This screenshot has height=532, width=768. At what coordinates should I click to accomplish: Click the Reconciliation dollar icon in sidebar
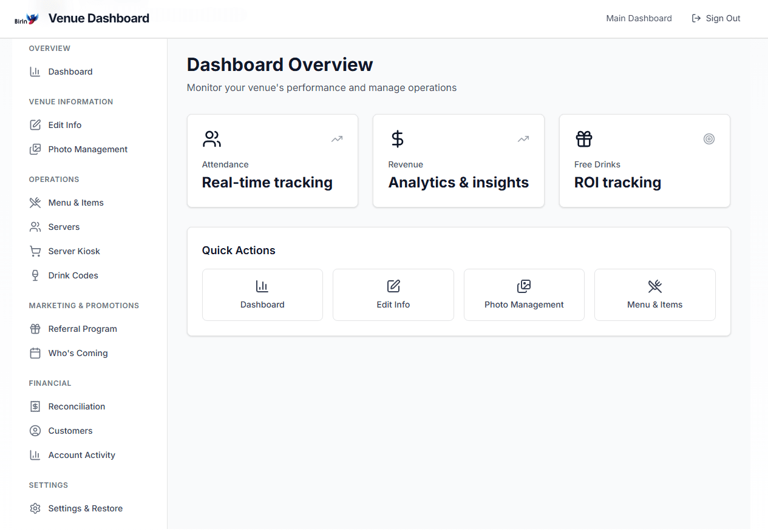[36, 406]
